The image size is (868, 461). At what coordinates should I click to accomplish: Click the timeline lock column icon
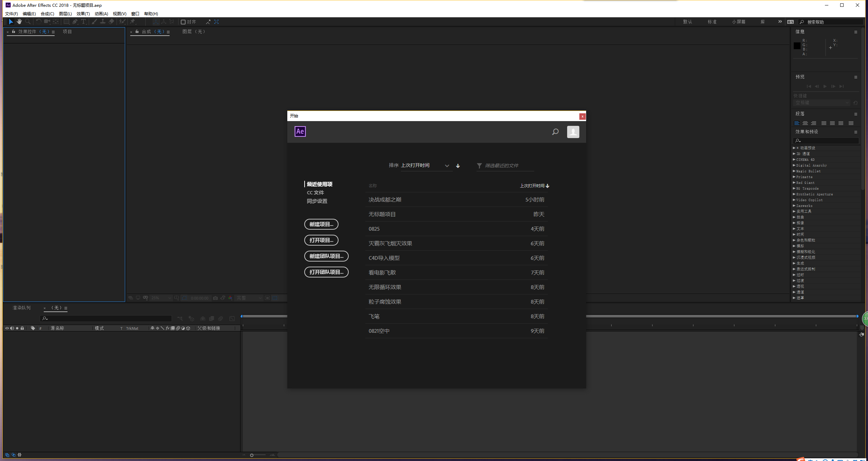point(22,328)
